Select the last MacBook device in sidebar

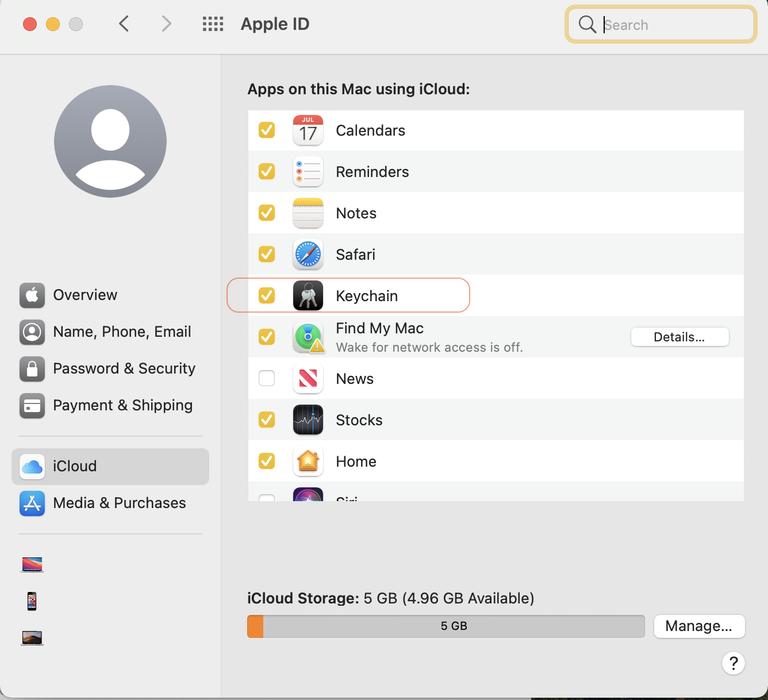coord(32,638)
